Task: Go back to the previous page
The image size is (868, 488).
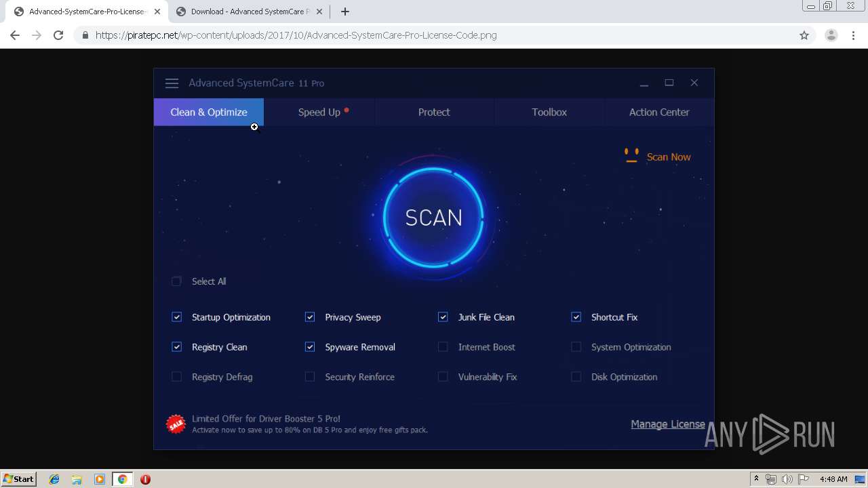Action: [x=15, y=35]
